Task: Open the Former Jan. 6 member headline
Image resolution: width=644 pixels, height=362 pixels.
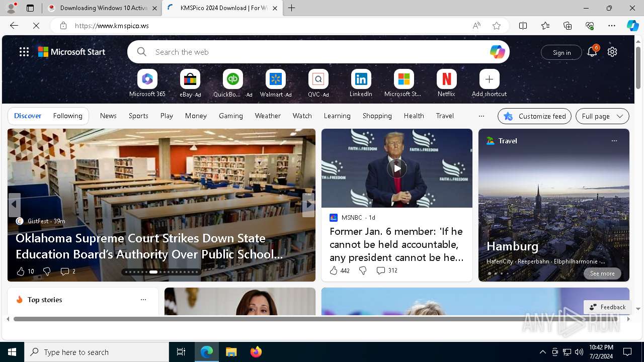Action: pos(396,244)
